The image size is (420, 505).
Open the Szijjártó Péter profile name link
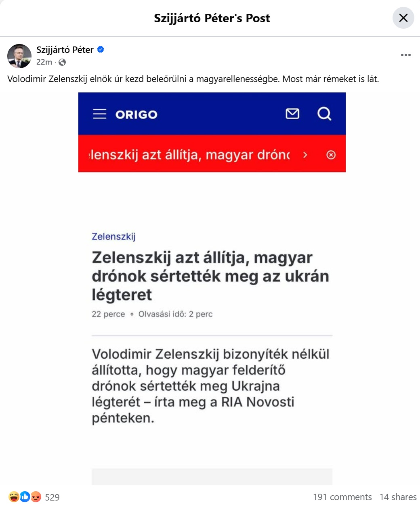pos(65,50)
